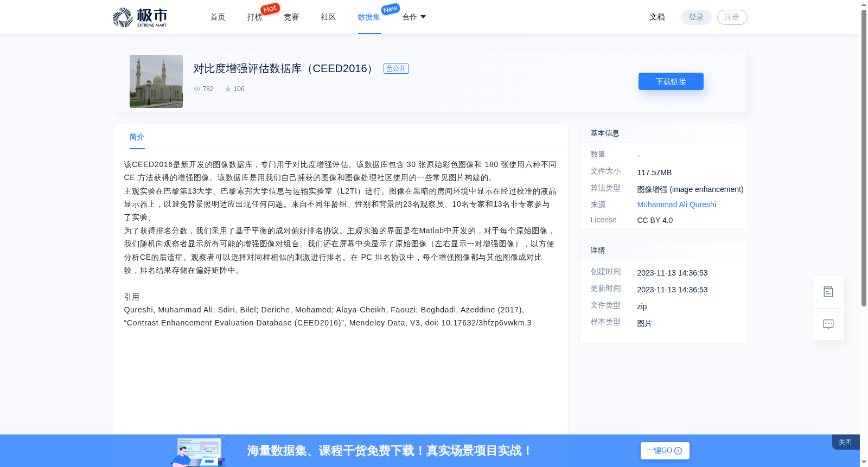
Task: Click the scrollbar down arrow
Action: click(864, 462)
